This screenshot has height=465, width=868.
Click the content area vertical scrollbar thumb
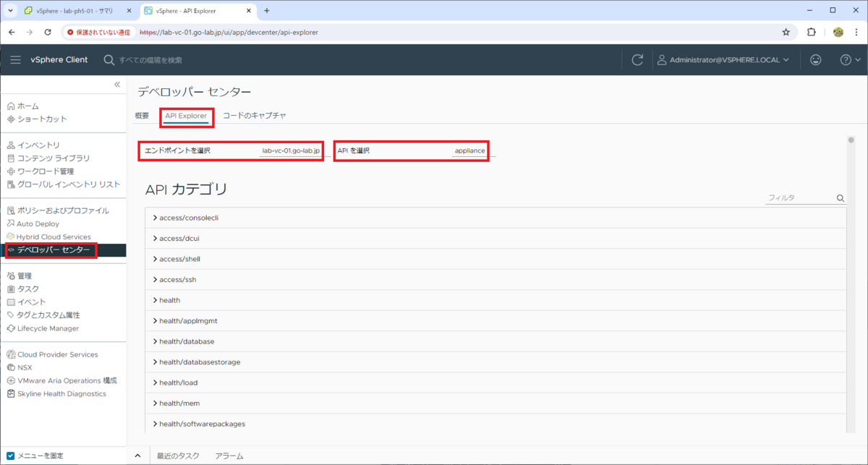(x=852, y=140)
